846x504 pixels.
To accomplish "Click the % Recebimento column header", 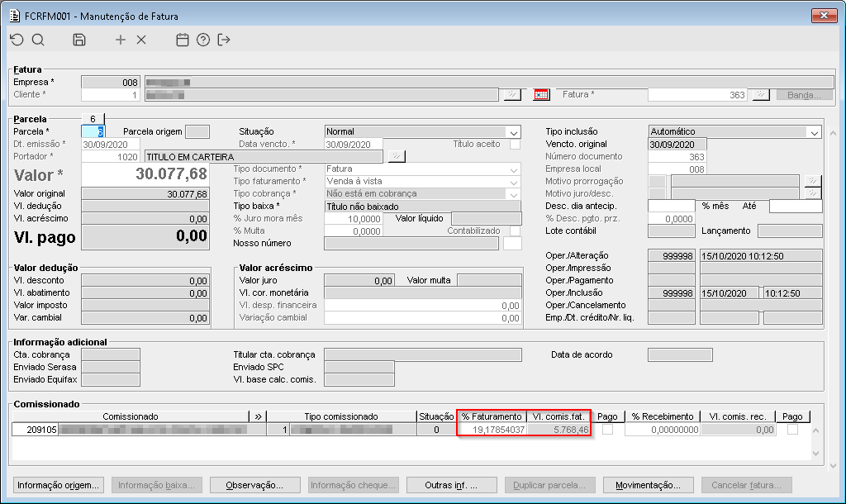I will click(663, 416).
